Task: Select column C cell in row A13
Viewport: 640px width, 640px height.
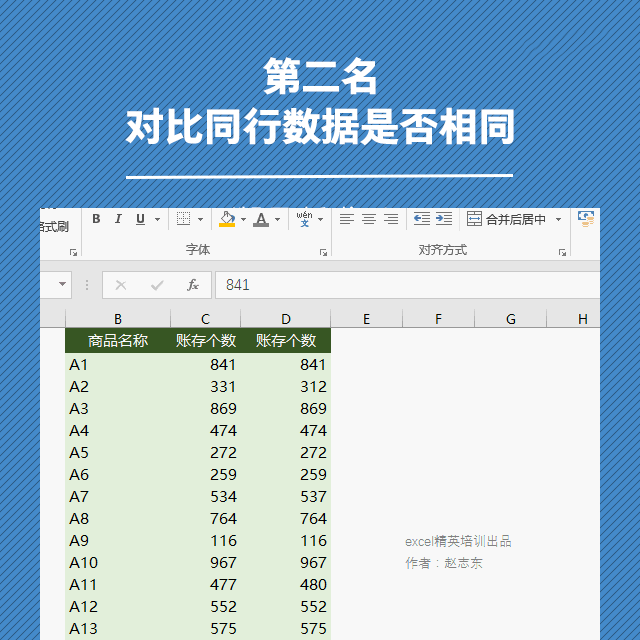Action: tap(205, 629)
